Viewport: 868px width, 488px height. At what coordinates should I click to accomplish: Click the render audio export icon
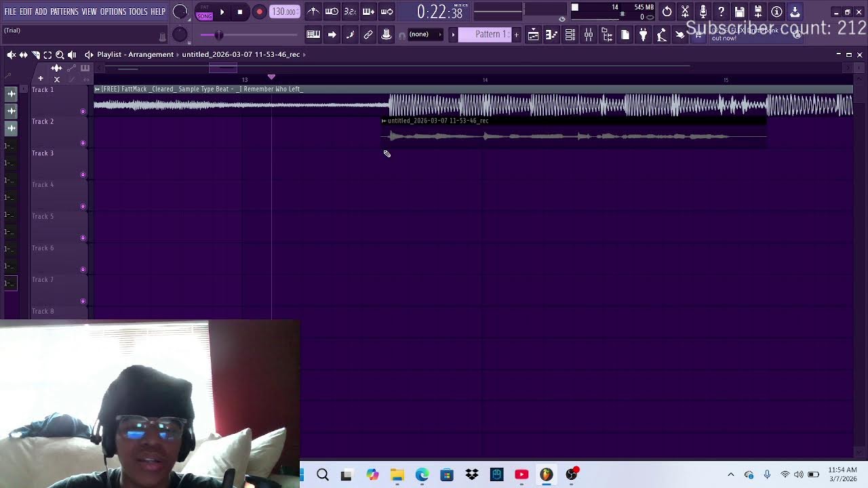coord(758,12)
